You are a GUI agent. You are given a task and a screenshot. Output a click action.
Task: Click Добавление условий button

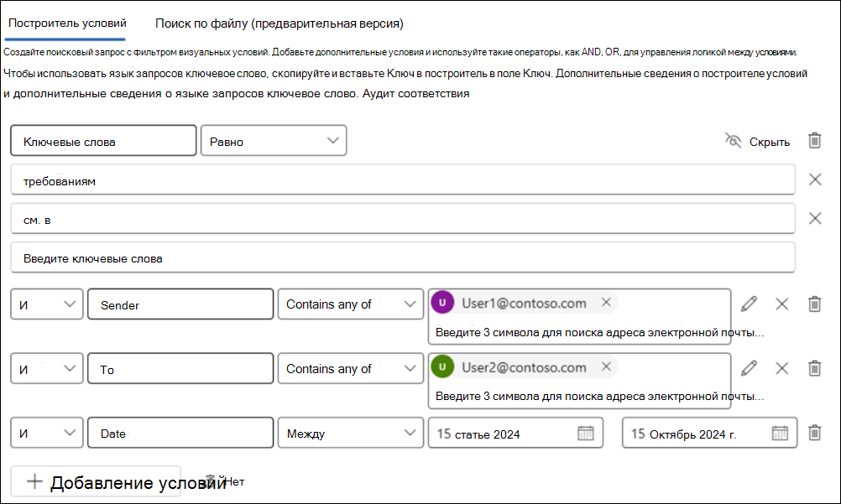click(x=96, y=481)
